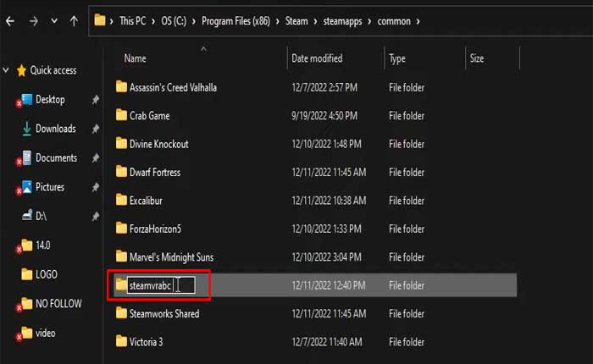The width and height of the screenshot is (593, 364).
Task: Click the pin icon next to Pictures
Action: (95, 187)
